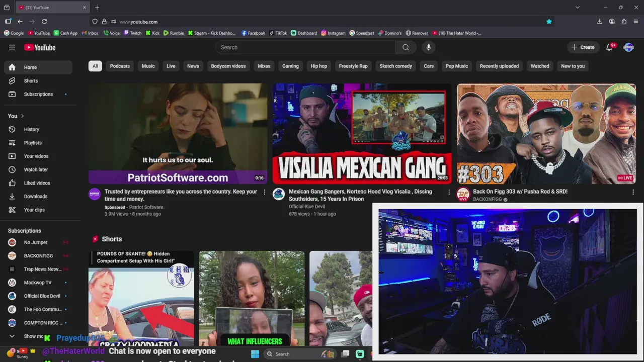This screenshot has width=644, height=362.
Task: Go back in browser
Action: click(20, 22)
